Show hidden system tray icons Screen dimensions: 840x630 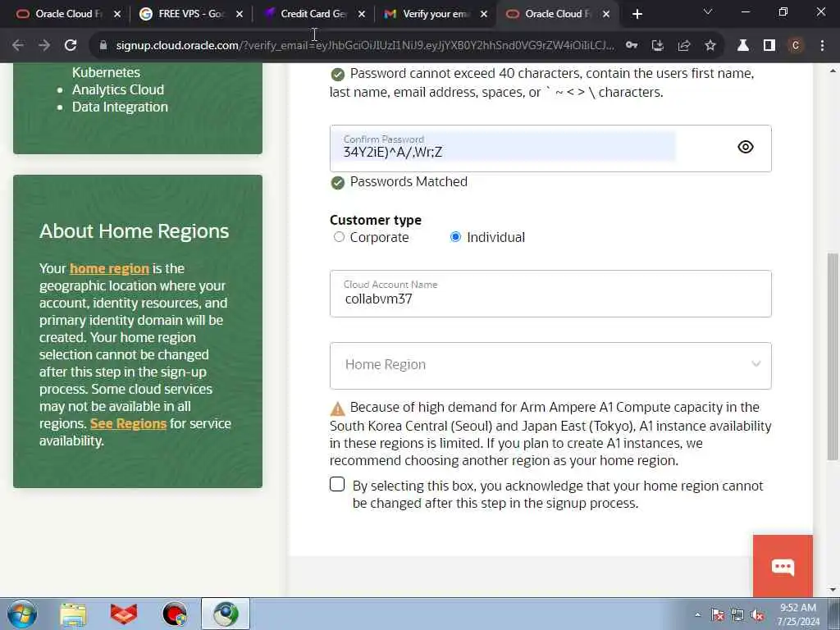pos(697,615)
